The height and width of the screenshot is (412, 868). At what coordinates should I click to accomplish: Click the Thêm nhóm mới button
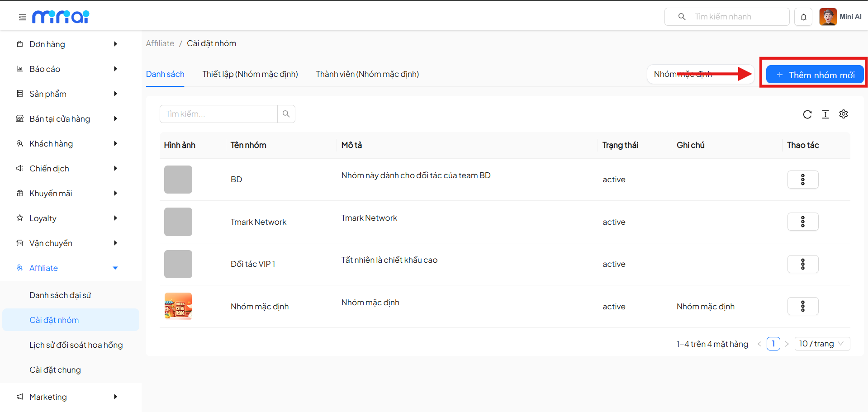click(x=815, y=75)
